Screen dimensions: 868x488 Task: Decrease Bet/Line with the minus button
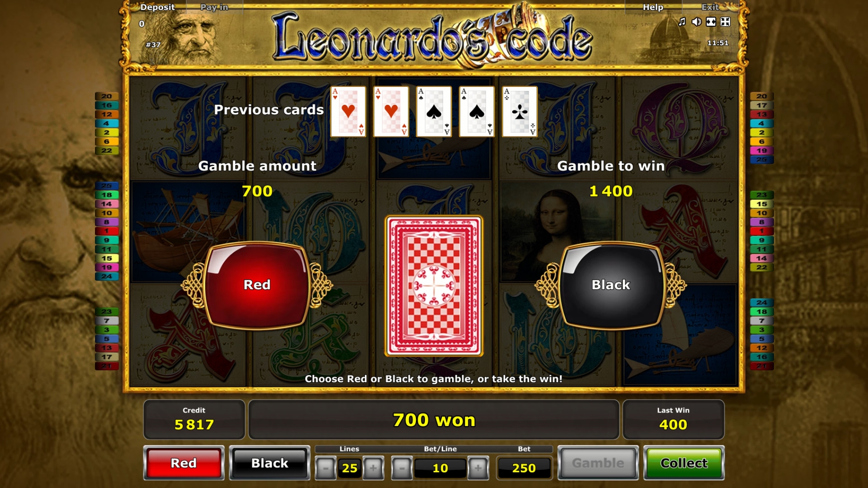(x=402, y=468)
